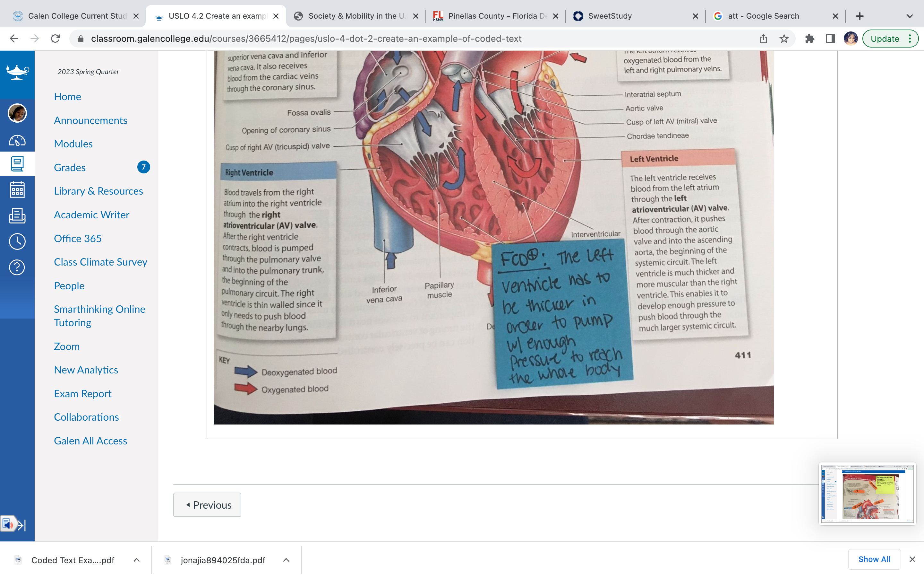This screenshot has height=578, width=924.
Task: Open Academic Writer link
Action: click(92, 215)
